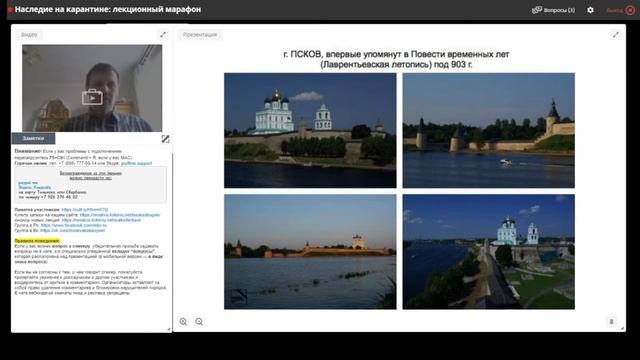Click the Pskov cathedral photo, top-left
The height and width of the screenshot is (360, 640).
point(310,130)
